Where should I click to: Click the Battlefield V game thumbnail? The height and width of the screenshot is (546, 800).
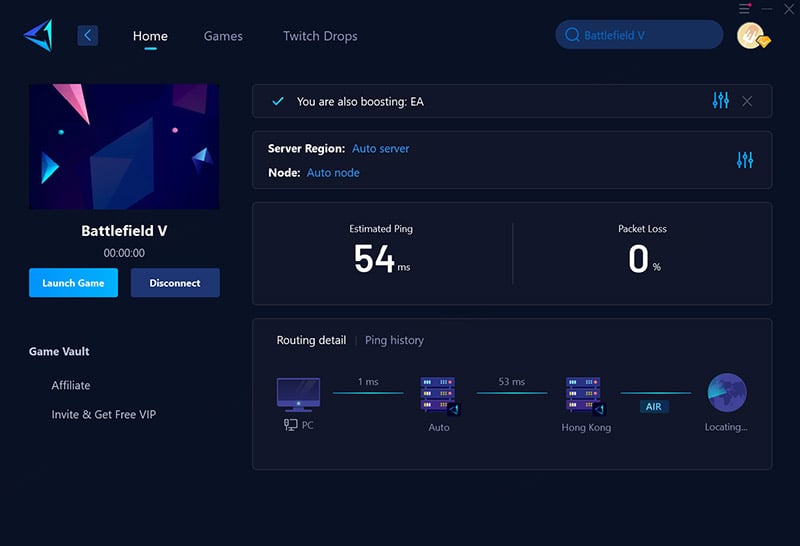124,146
